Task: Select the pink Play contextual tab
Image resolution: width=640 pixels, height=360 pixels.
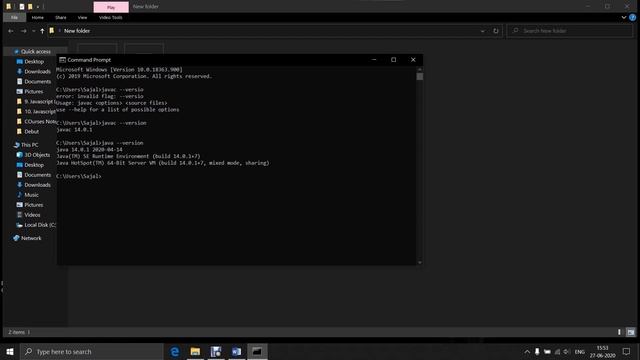Action: pyautogui.click(x=111, y=7)
